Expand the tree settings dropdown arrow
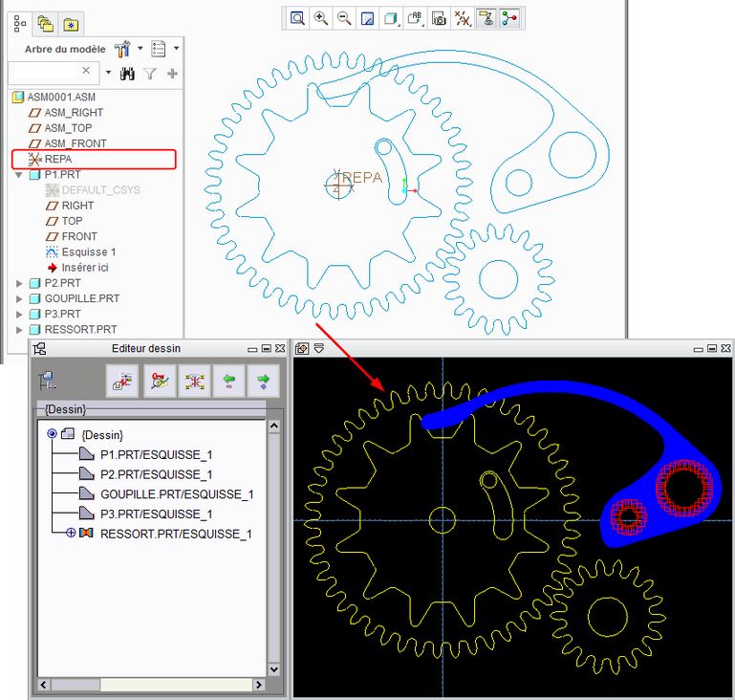The height and width of the screenshot is (700, 735). tap(141, 48)
